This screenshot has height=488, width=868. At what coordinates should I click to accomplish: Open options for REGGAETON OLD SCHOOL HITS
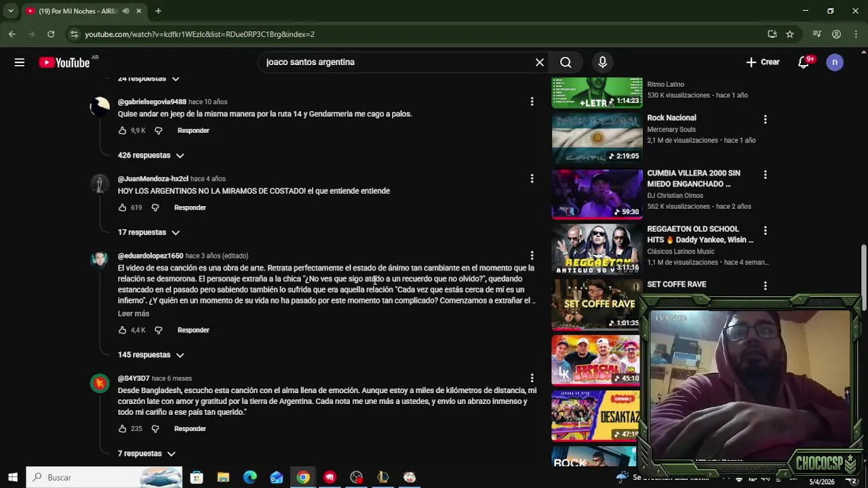(x=765, y=230)
